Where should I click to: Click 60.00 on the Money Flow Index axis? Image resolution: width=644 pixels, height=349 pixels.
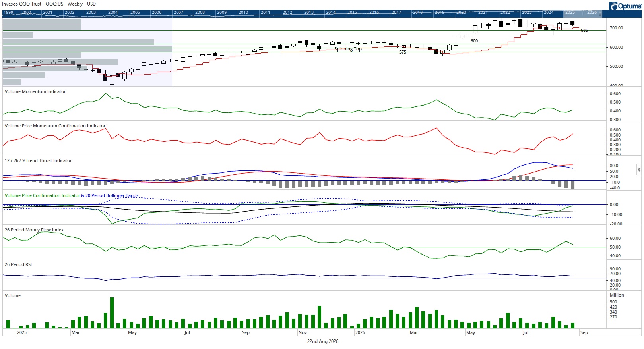[615, 238]
